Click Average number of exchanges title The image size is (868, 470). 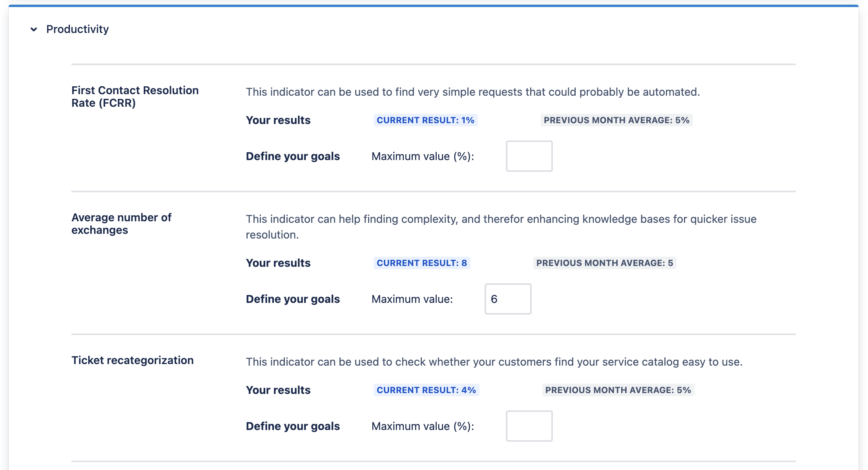click(x=121, y=224)
